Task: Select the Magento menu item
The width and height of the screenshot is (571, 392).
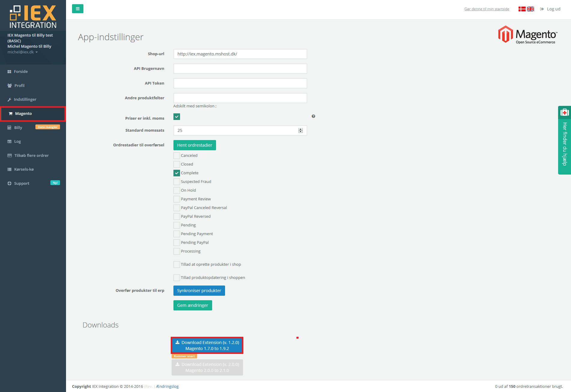Action: (x=33, y=114)
